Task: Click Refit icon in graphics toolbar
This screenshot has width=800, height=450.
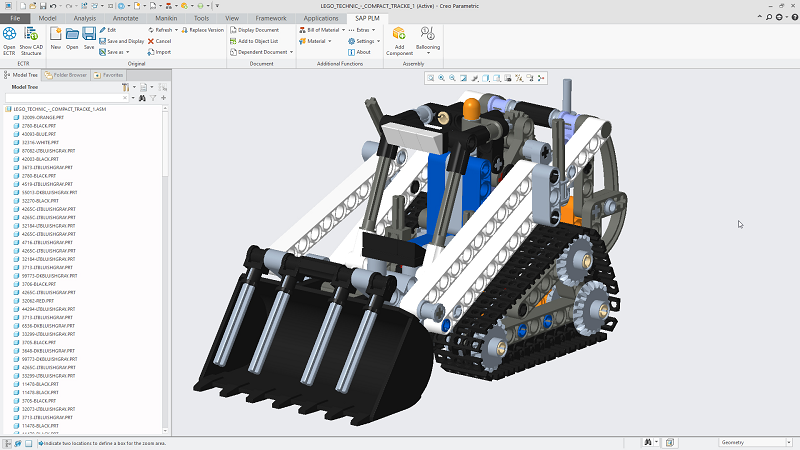Action: tap(431, 78)
